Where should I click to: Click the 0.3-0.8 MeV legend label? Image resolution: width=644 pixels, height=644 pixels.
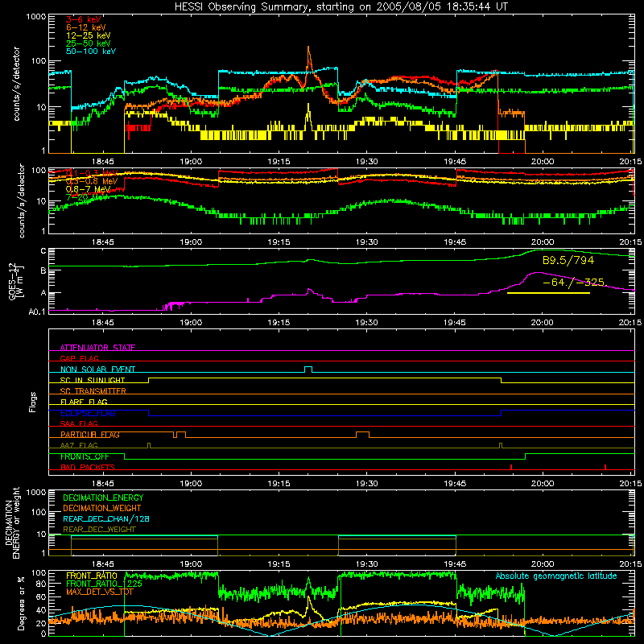tap(92, 181)
